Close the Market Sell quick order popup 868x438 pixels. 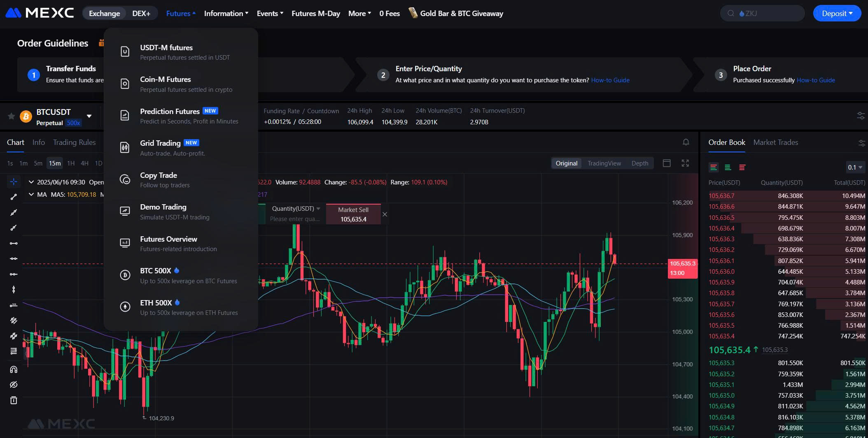(x=385, y=214)
